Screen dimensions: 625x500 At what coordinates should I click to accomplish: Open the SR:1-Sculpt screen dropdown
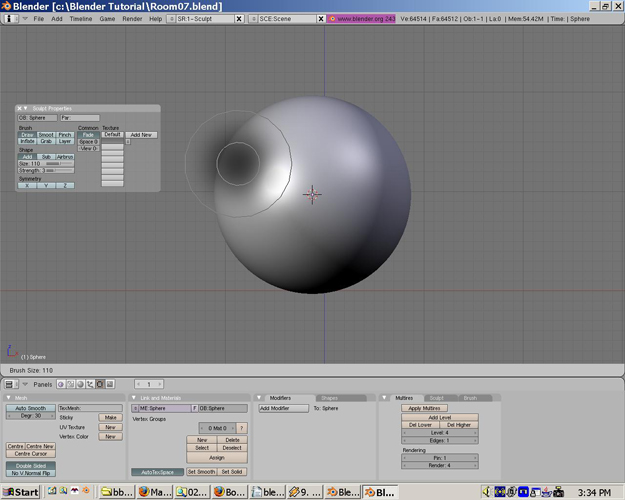(171, 19)
